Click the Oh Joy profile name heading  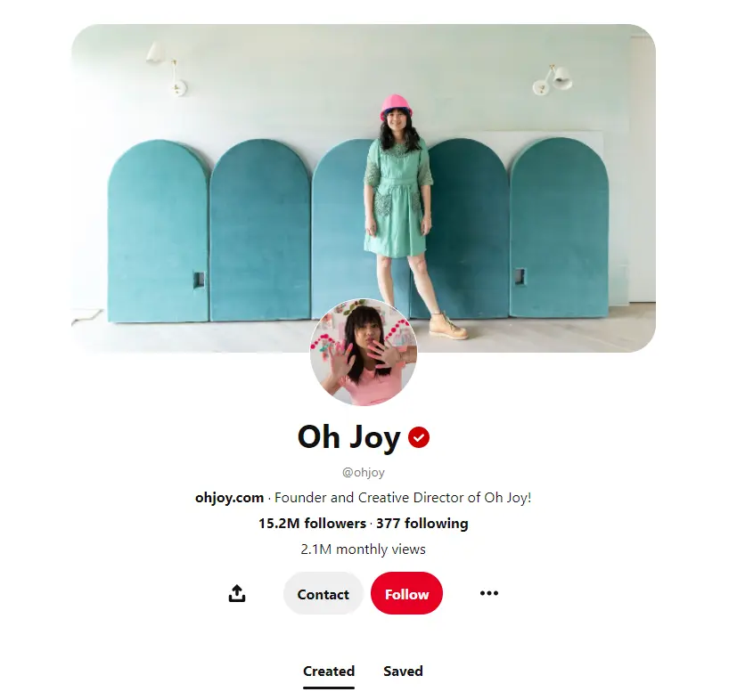pos(348,437)
